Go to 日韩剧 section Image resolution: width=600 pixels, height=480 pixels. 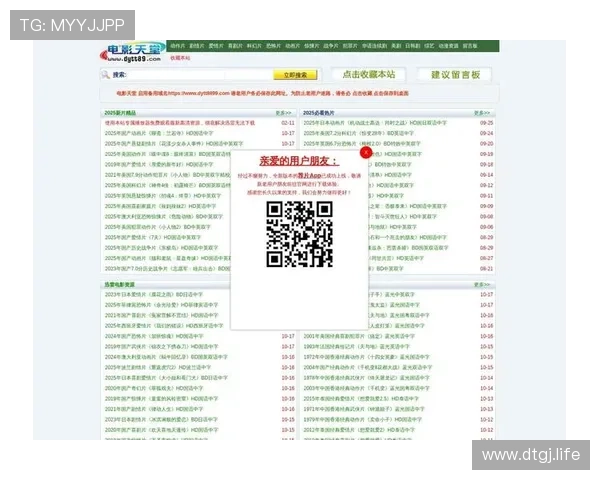pyautogui.click(x=412, y=46)
